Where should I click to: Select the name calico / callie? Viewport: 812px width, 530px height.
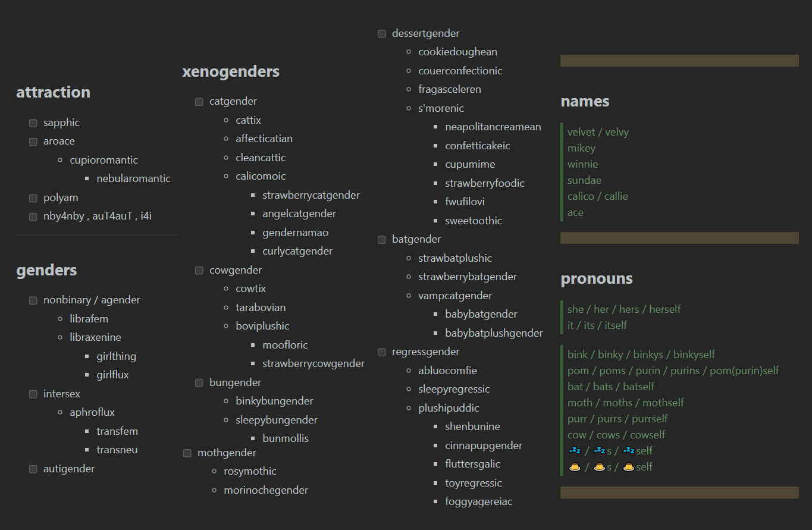[x=597, y=196]
